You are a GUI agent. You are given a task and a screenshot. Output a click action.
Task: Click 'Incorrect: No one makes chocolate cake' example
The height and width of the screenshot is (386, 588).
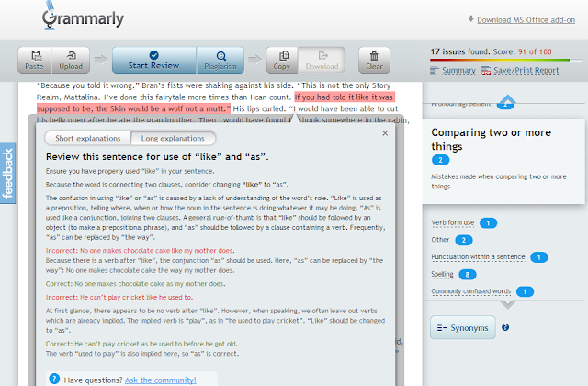[x=141, y=251]
